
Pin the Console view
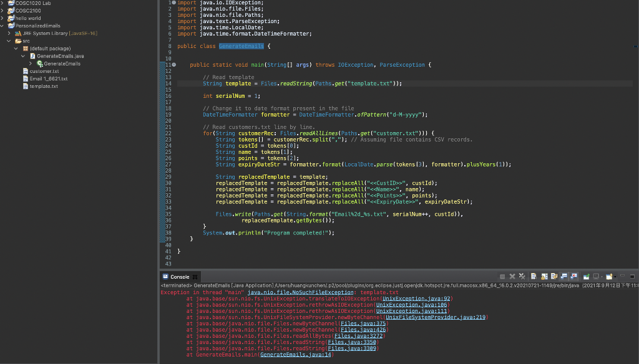tap(586, 276)
